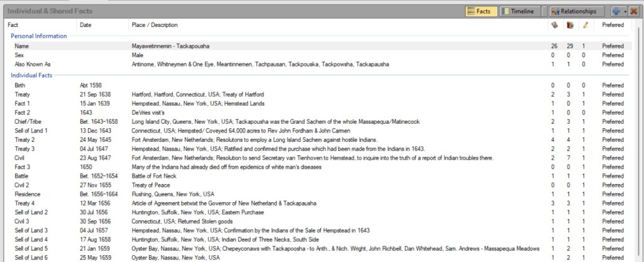Open the Relationships view

[575, 11]
